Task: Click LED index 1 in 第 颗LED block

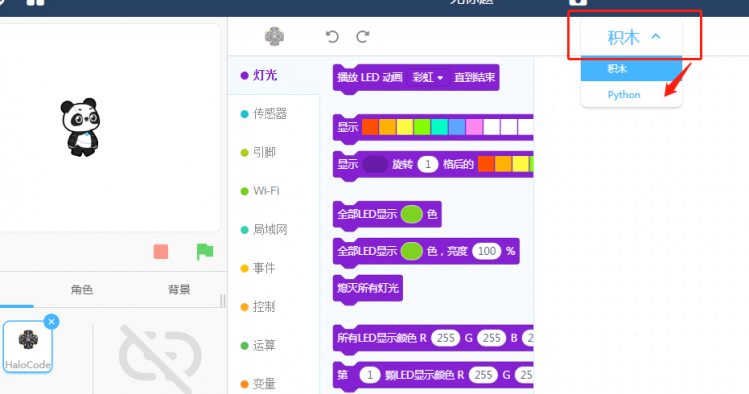Action: [x=370, y=375]
